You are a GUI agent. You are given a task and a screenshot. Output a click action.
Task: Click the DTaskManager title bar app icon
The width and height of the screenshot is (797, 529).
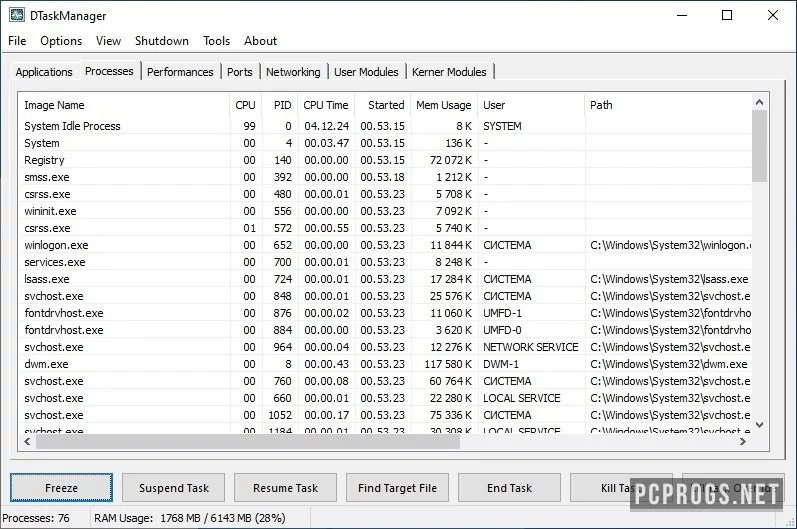coord(16,15)
